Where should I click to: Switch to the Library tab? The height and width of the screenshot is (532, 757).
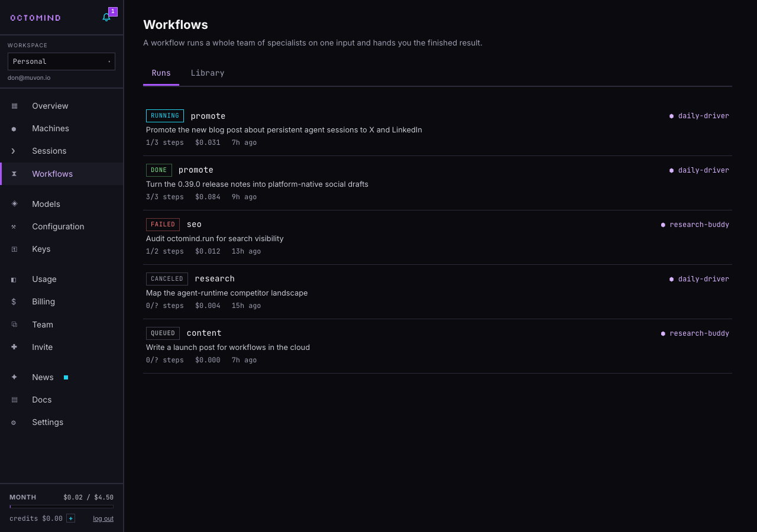(x=208, y=73)
